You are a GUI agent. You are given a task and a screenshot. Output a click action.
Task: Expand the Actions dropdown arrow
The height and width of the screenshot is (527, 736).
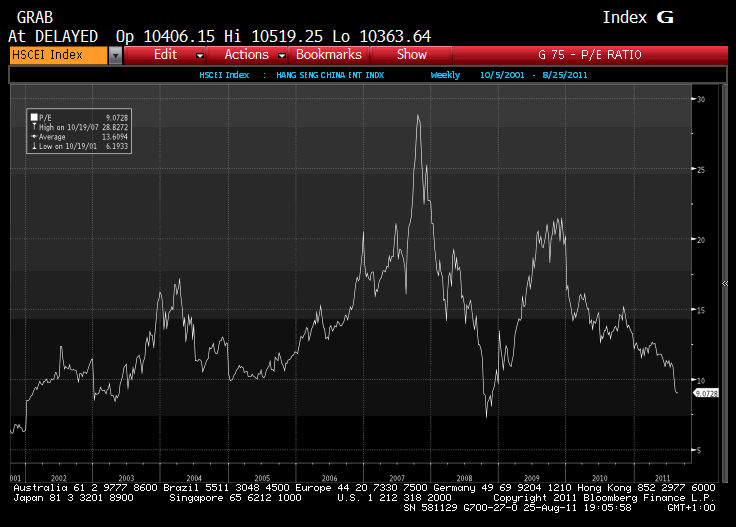coord(282,56)
